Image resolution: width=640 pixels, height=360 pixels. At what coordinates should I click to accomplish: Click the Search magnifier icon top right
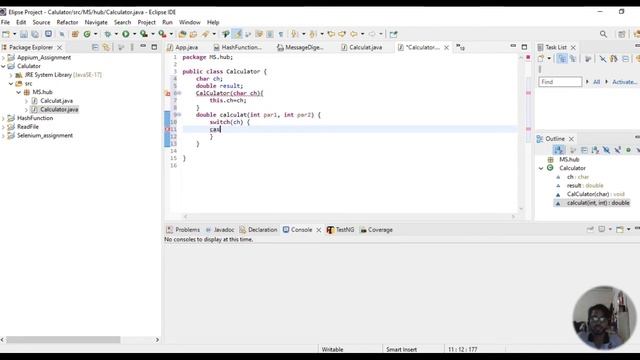coord(603,34)
